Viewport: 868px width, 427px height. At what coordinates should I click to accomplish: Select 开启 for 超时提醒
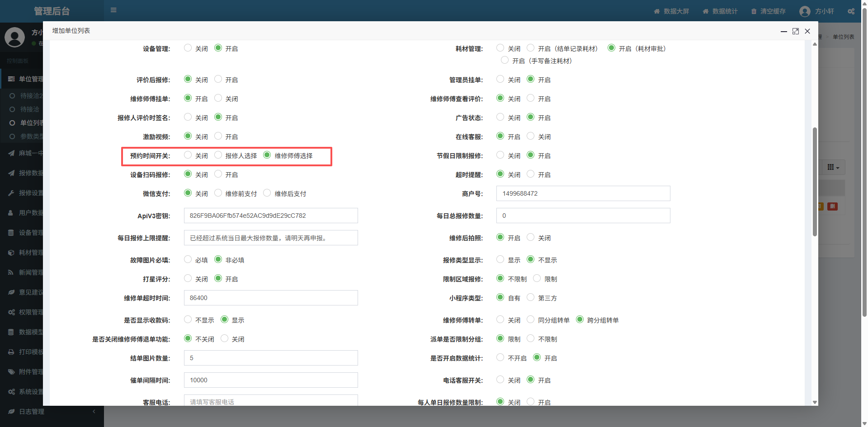tap(531, 174)
